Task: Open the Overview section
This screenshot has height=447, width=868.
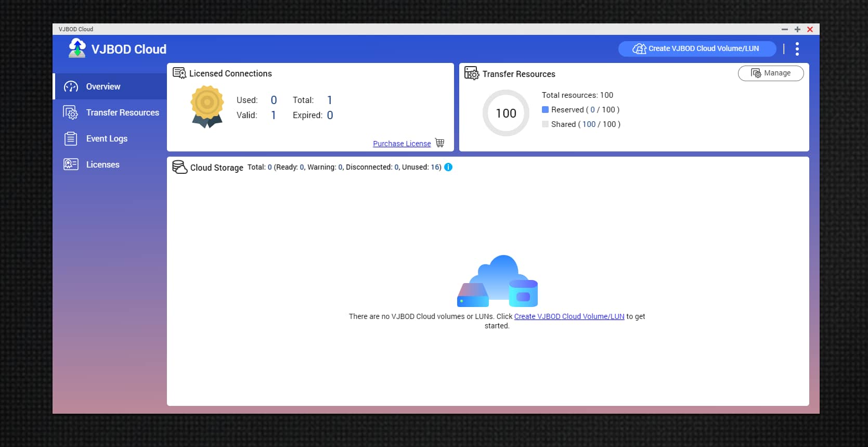Action: pyautogui.click(x=110, y=86)
